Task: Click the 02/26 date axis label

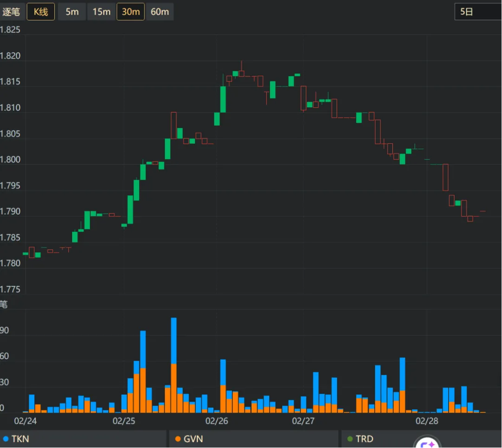Action: [217, 421]
